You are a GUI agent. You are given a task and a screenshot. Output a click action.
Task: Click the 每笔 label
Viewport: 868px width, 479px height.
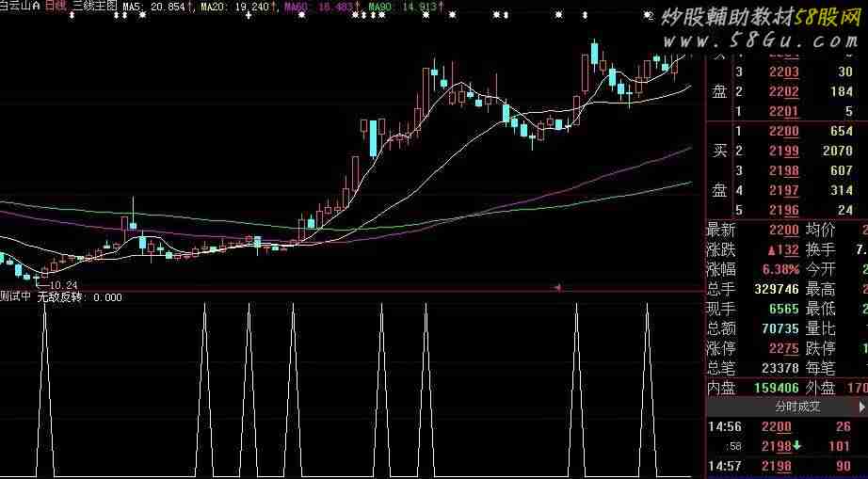tap(820, 368)
